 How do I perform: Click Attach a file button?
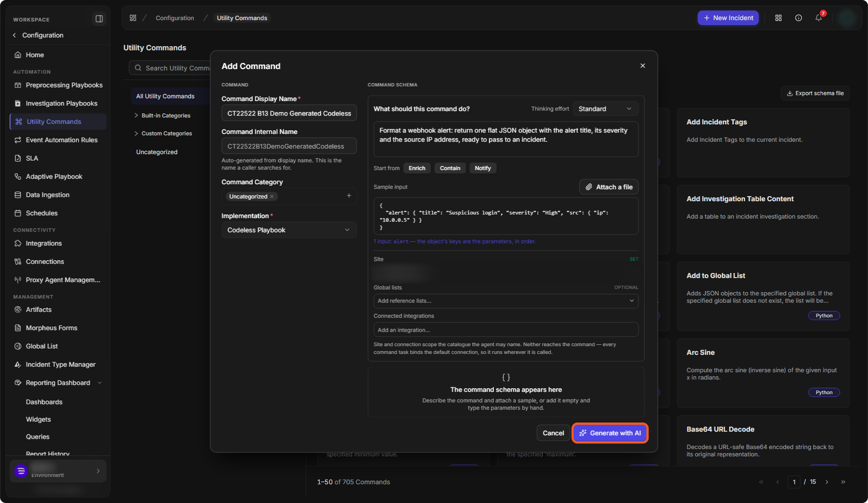609,187
